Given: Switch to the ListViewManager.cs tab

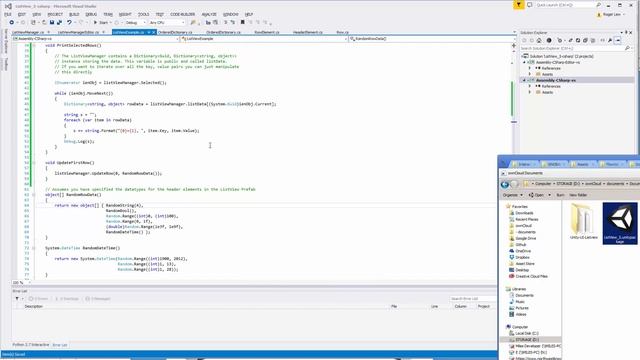Looking at the screenshot, I should pyautogui.click(x=28, y=32).
